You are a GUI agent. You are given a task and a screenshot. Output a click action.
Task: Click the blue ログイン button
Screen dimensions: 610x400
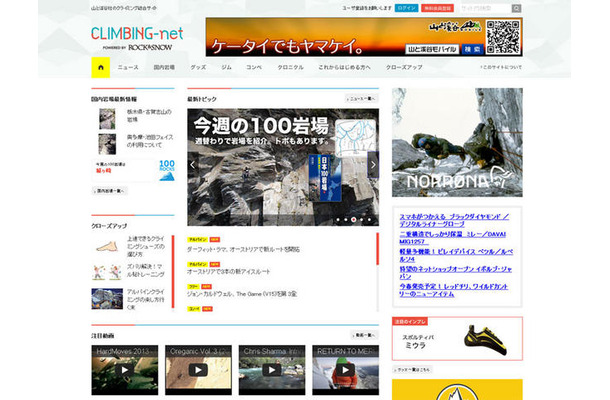pyautogui.click(x=407, y=8)
